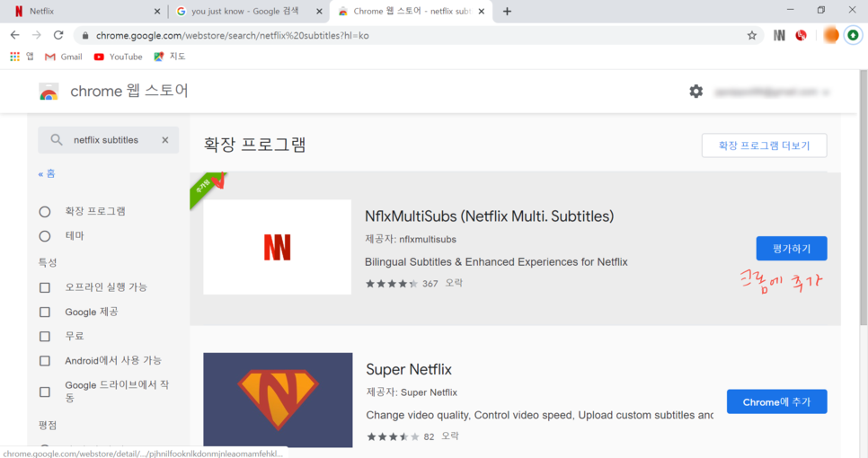This screenshot has height=458, width=868.
Task: Click the search magnifier icon
Action: pos(57,140)
